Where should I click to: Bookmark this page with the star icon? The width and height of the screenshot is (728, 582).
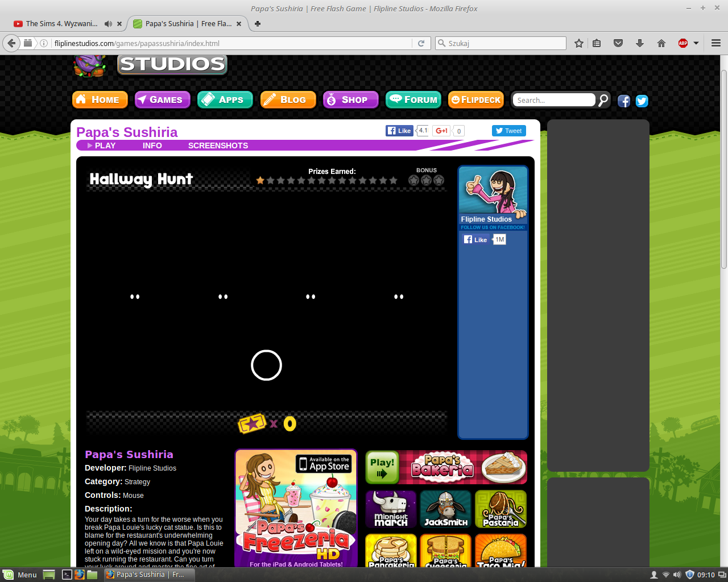(579, 43)
